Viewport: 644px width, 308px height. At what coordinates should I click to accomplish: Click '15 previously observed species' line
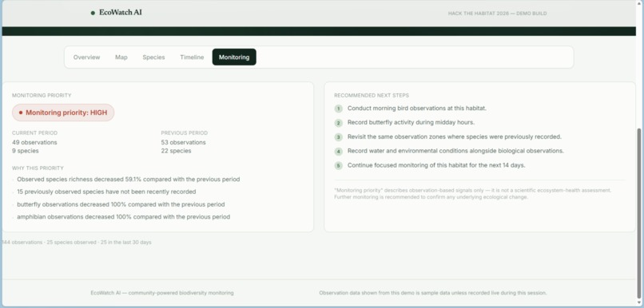click(106, 192)
